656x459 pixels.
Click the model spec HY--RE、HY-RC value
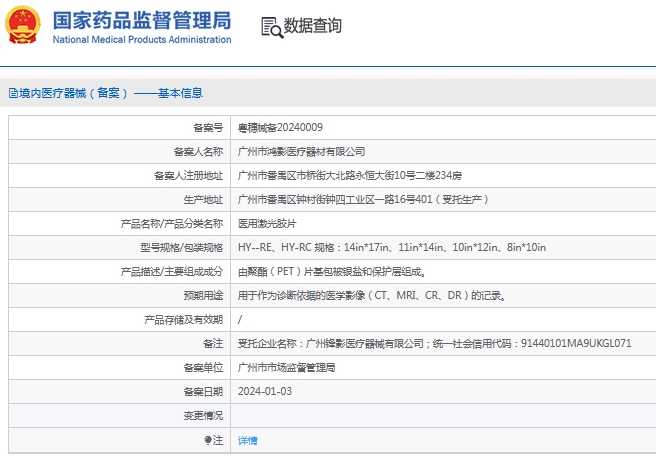click(392, 247)
